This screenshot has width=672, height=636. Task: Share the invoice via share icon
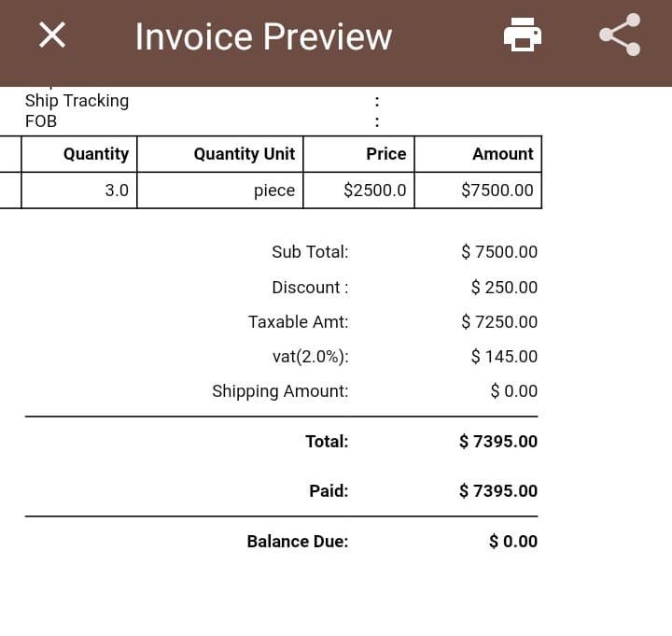620,35
